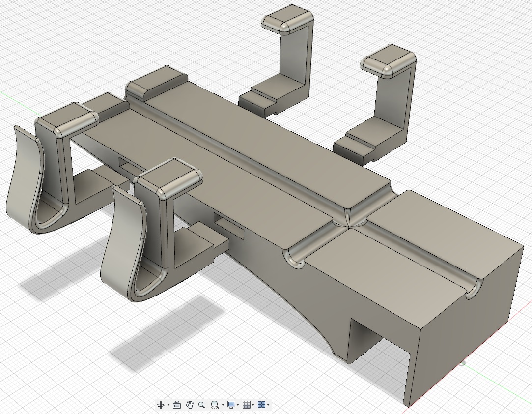Screen dimensions: 532x414
Task: Expand the Zoom Window options arrow
Action: coord(223,405)
